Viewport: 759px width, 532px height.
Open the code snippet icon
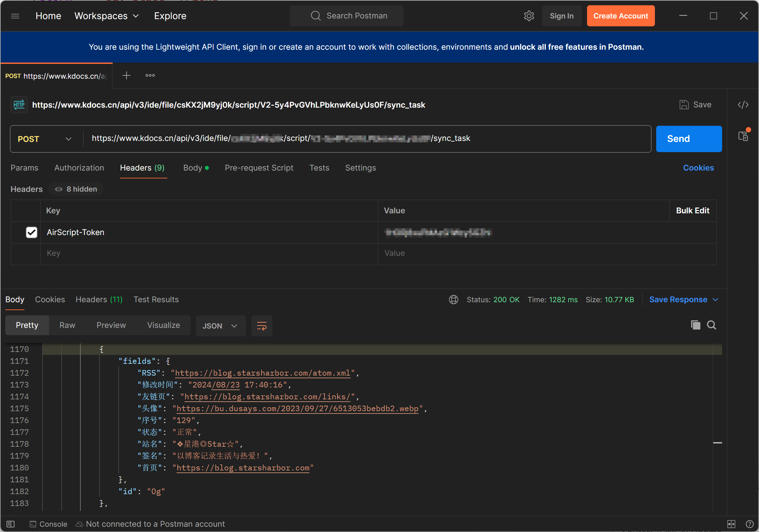coord(743,105)
